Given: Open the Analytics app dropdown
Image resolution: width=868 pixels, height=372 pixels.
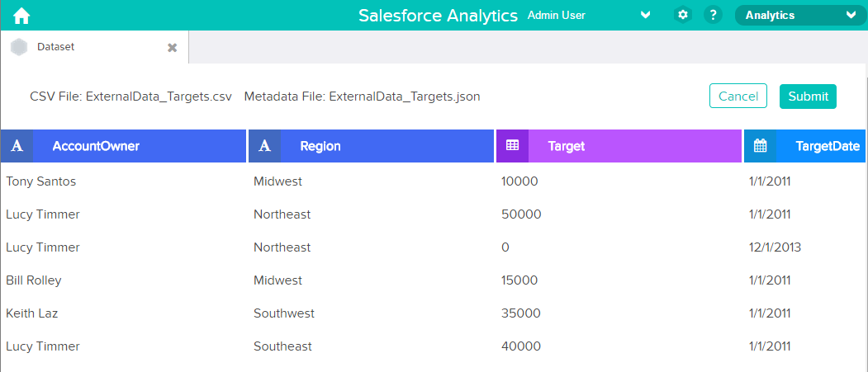Looking at the screenshot, I should click(800, 16).
